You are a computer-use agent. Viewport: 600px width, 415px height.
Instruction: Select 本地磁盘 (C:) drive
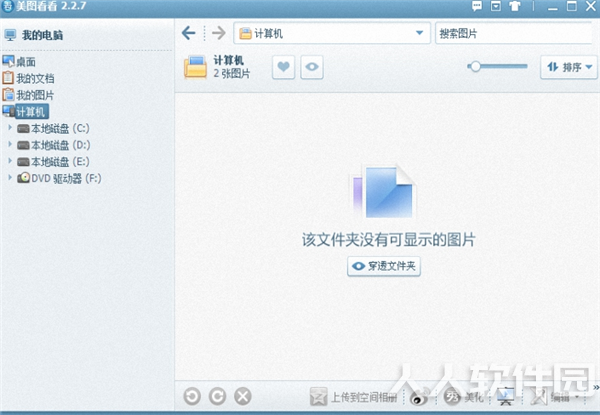pos(54,129)
